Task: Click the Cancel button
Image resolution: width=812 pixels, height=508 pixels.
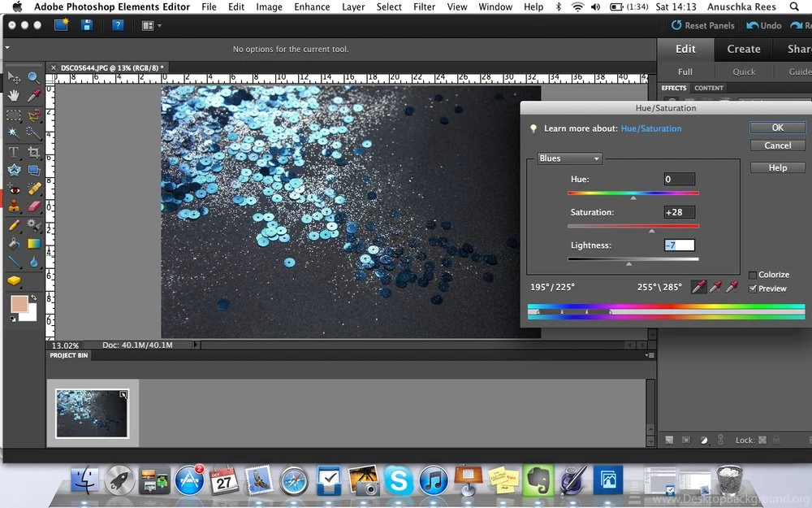Action: 777,145
